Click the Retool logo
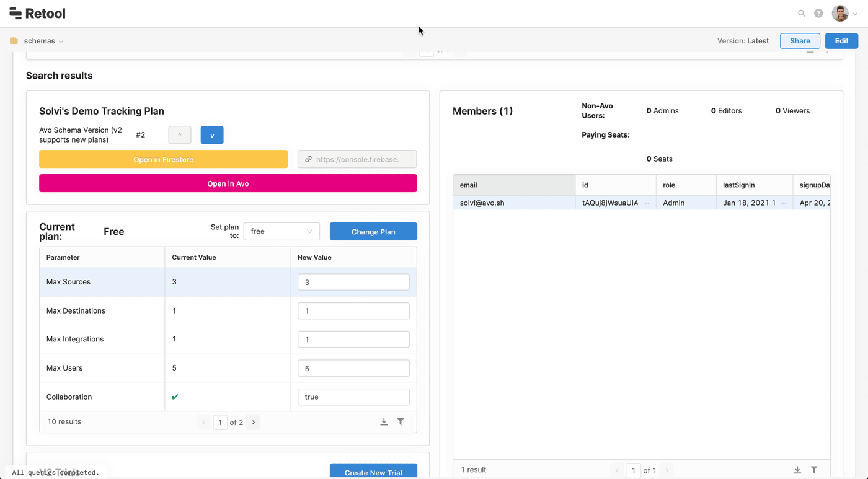The height and width of the screenshot is (479, 868). click(x=38, y=13)
